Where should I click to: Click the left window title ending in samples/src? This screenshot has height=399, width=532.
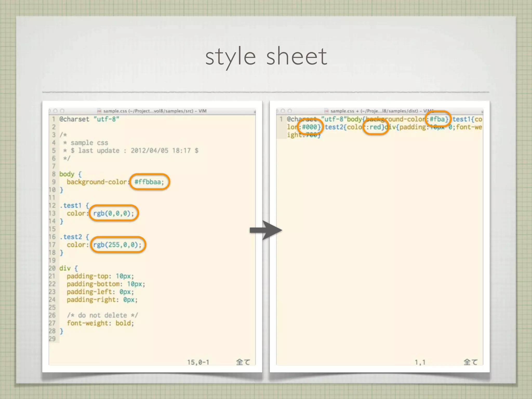[155, 111]
